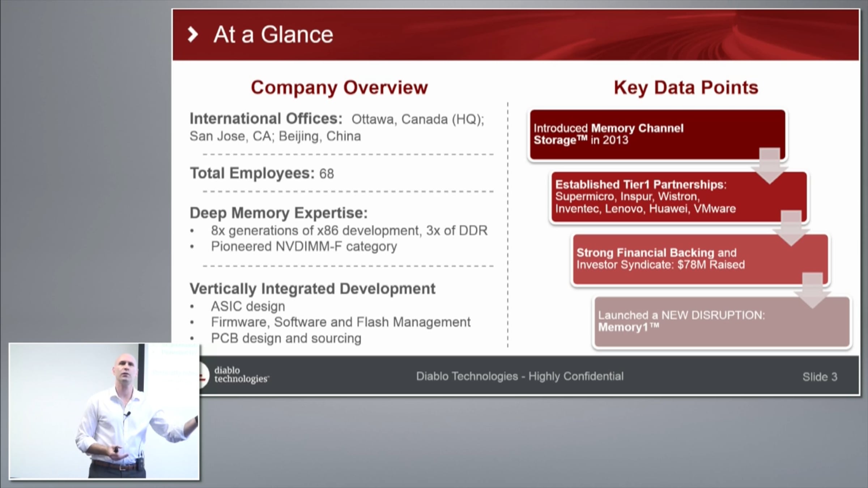Click the "PCB design and sourcing" bullet
Image resolution: width=868 pixels, height=488 pixels.
[x=286, y=338]
